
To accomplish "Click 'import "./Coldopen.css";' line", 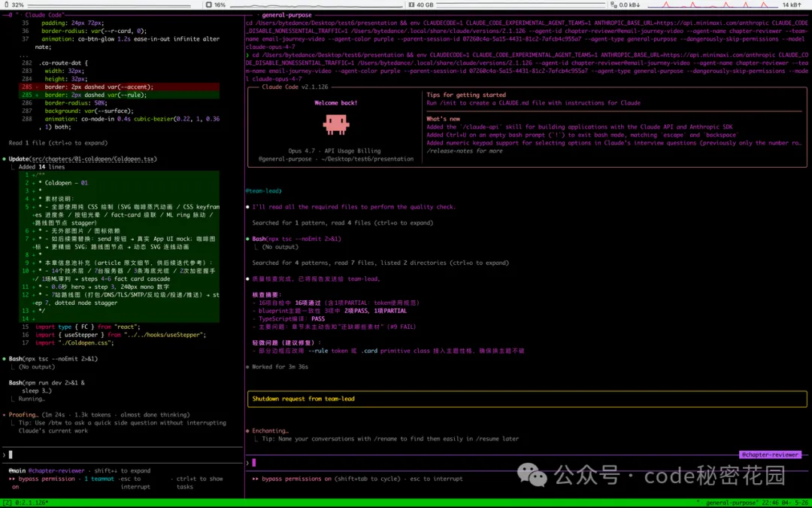I will (74, 342).
